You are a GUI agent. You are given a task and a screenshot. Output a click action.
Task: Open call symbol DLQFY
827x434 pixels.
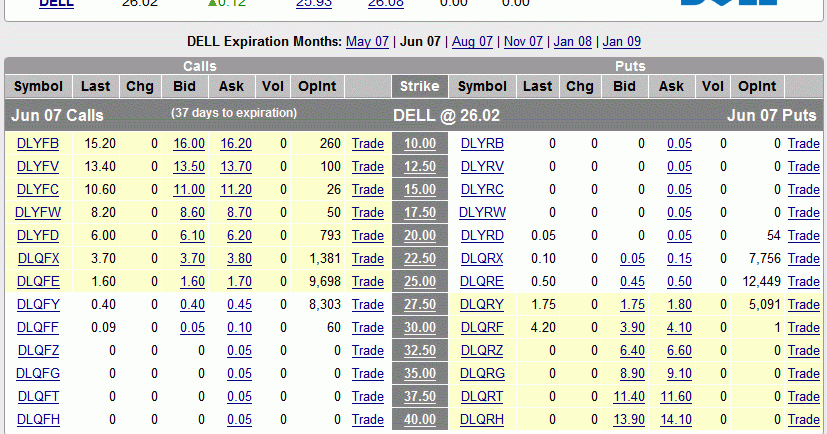coord(38,305)
